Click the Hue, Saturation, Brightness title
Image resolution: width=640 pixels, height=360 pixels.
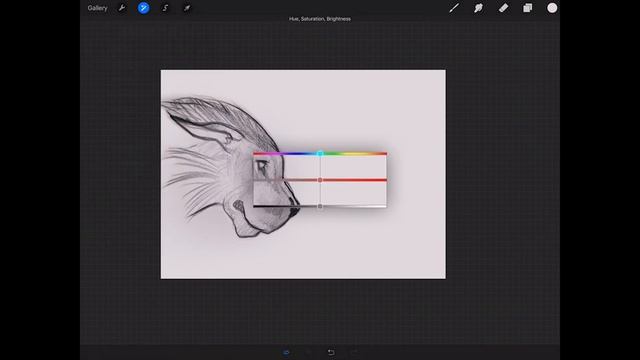pyautogui.click(x=320, y=19)
